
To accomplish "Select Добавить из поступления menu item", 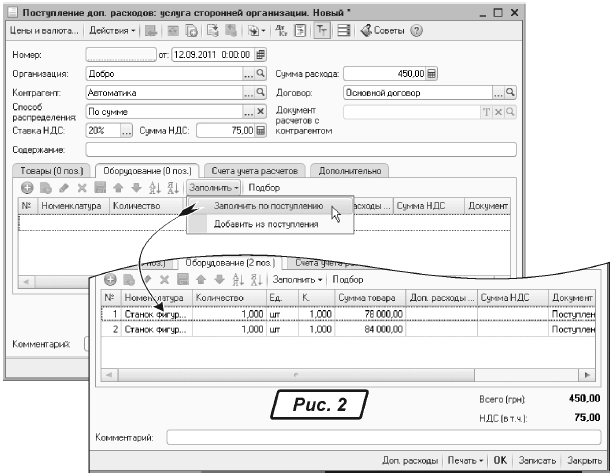I will (x=265, y=224).
